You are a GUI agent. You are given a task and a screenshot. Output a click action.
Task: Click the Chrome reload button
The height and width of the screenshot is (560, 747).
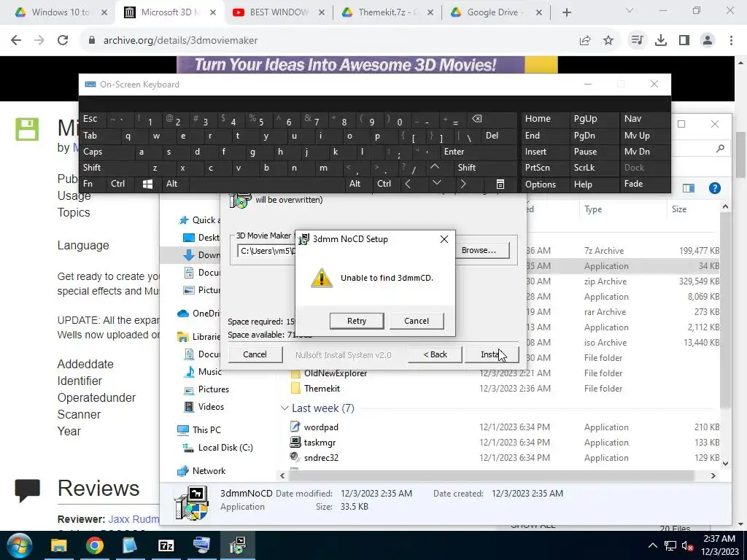coord(63,41)
